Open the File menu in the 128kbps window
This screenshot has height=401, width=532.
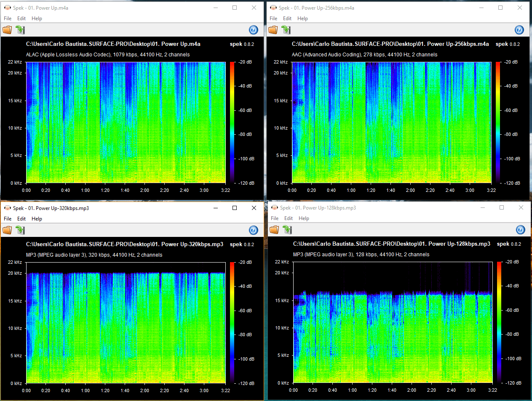[x=274, y=218]
